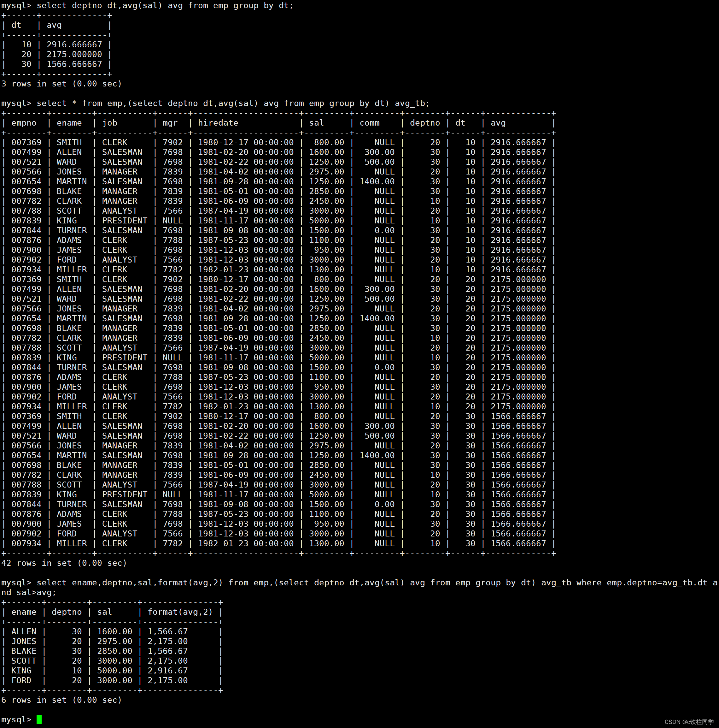Click 007934 in the MILLER row with dt 30
This screenshot has width=719, height=728.
pos(26,543)
